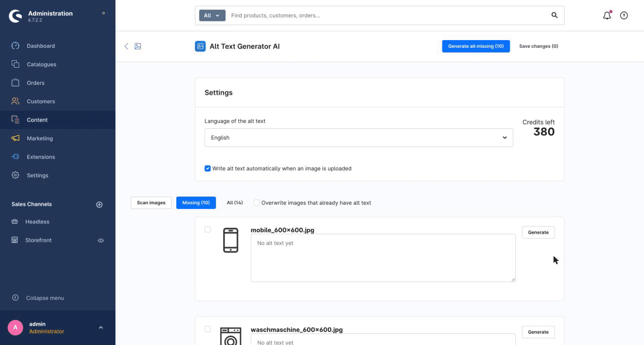Open the alt text language dropdown
Image resolution: width=644 pixels, height=345 pixels.
coord(359,138)
